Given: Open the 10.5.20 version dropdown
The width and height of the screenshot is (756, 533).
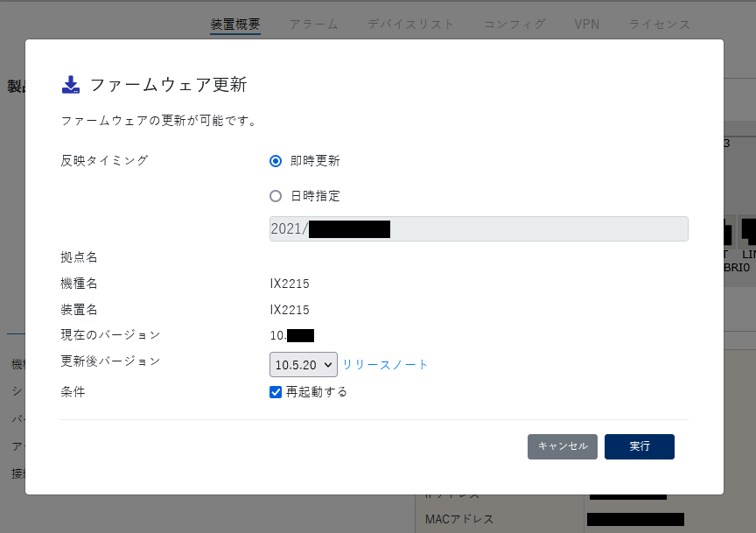Looking at the screenshot, I should 303,364.
